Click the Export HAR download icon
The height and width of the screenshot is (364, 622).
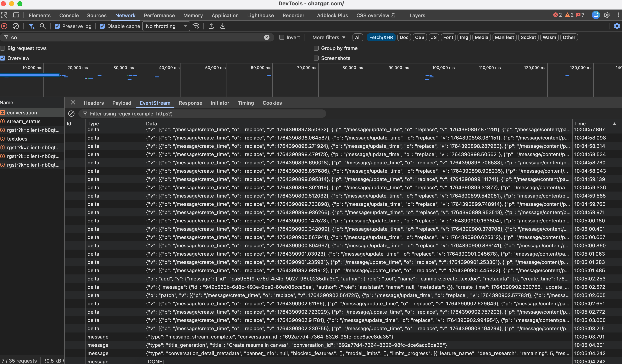click(x=223, y=26)
